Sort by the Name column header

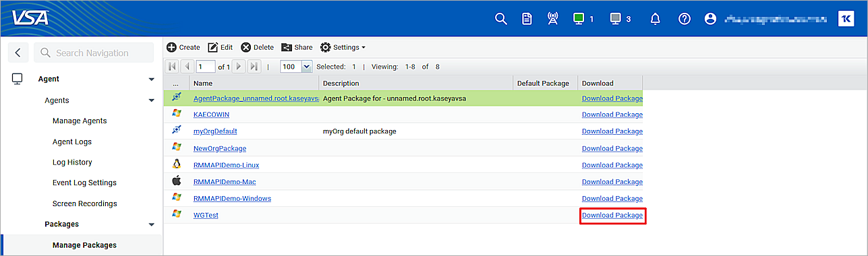click(x=254, y=83)
